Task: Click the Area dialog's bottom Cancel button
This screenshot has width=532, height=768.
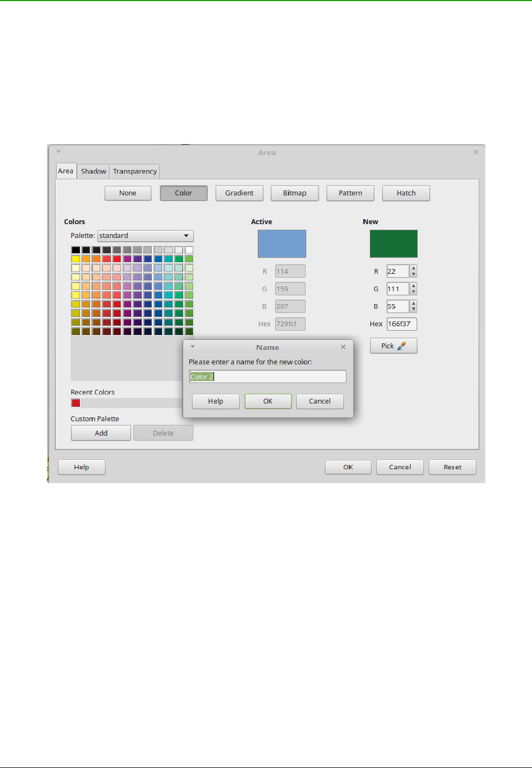Action: [x=400, y=467]
